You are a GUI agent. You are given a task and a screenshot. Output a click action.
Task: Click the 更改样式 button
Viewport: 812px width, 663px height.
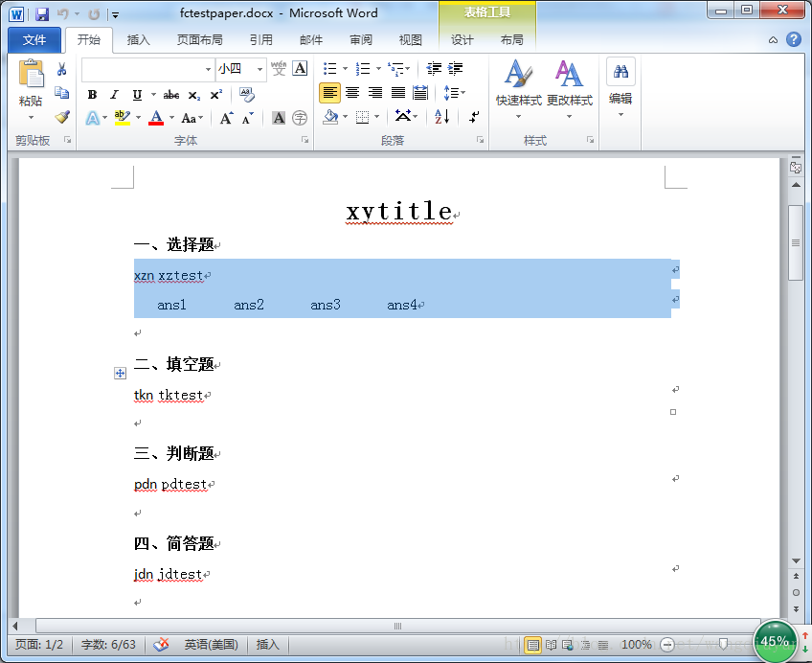[x=569, y=89]
